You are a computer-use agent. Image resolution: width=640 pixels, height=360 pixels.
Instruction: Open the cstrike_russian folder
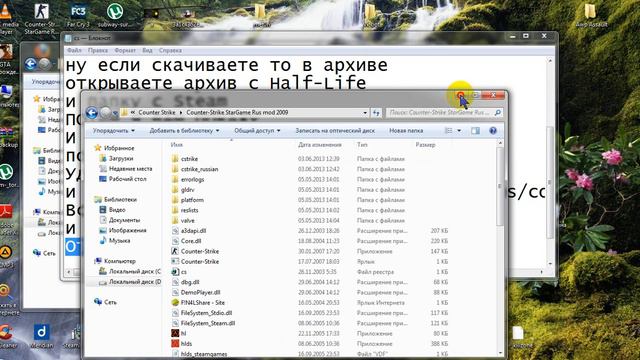click(x=195, y=169)
